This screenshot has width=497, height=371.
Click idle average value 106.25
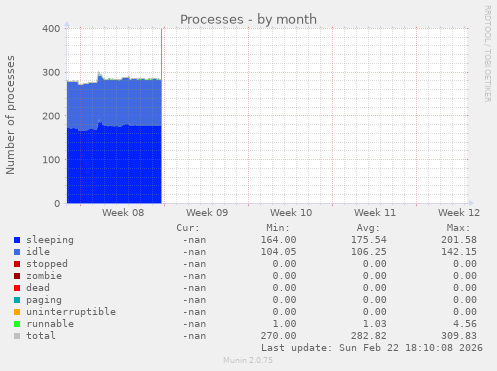369,252
